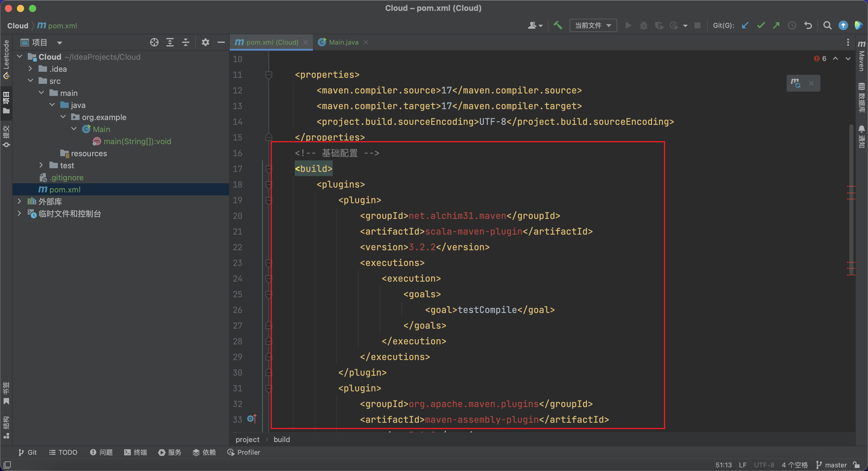Select opened file with locate crosshair icon

(154, 42)
